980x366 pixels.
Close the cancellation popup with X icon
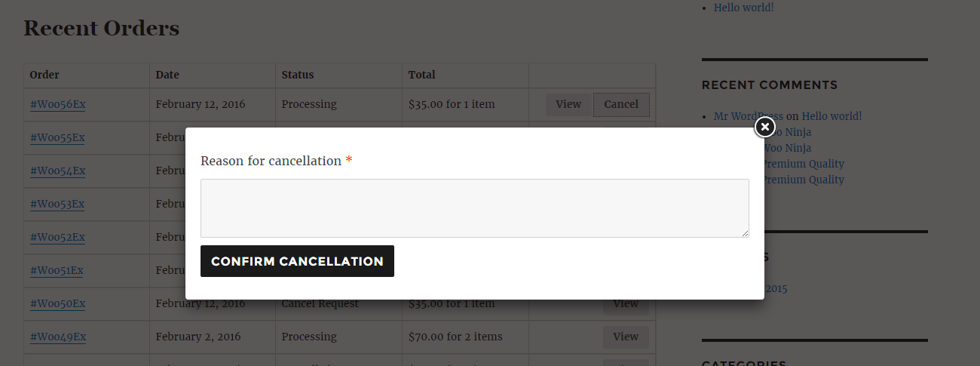[x=764, y=127]
